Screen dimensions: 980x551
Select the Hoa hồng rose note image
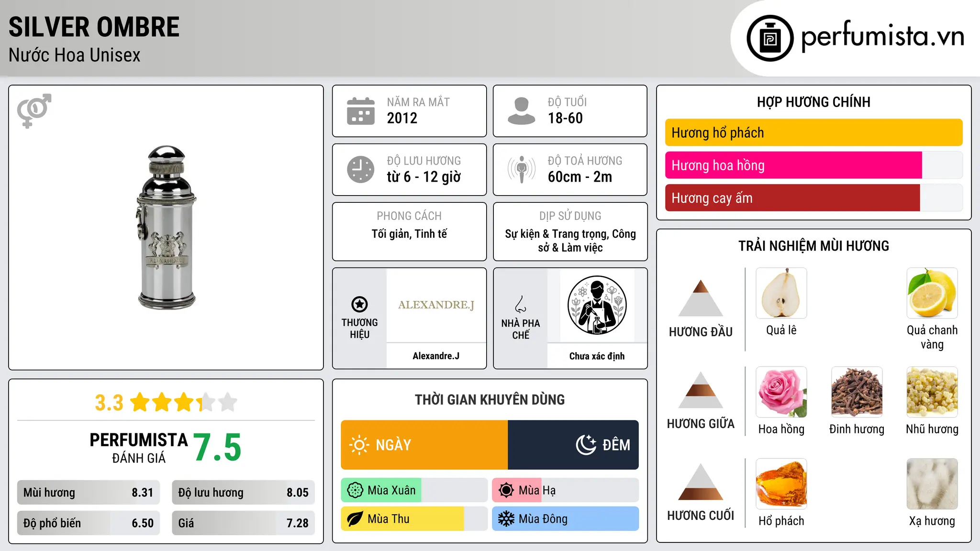point(781,392)
